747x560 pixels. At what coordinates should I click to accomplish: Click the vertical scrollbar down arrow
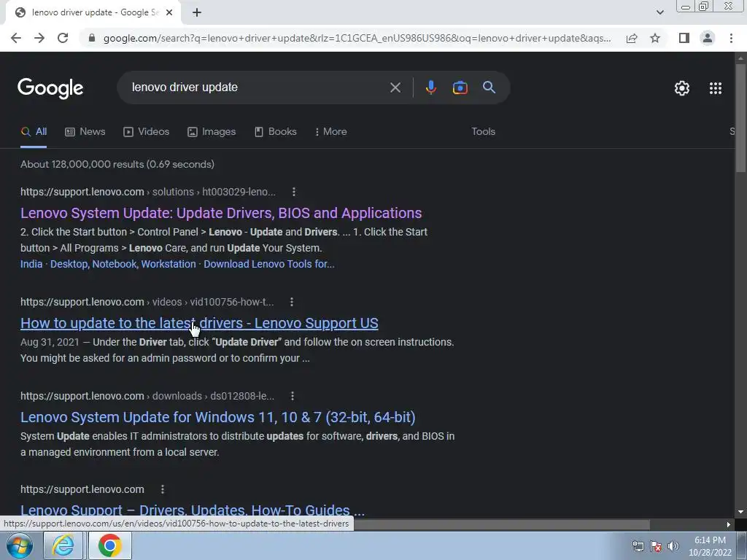click(740, 512)
